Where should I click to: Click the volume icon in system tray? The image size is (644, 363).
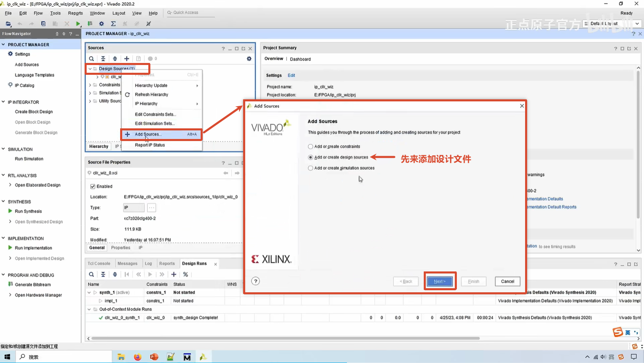click(603, 357)
